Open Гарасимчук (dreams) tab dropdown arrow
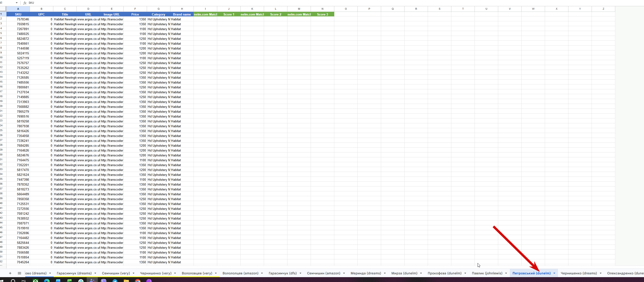Viewport: 644px width, 282px height. [x=95, y=273]
